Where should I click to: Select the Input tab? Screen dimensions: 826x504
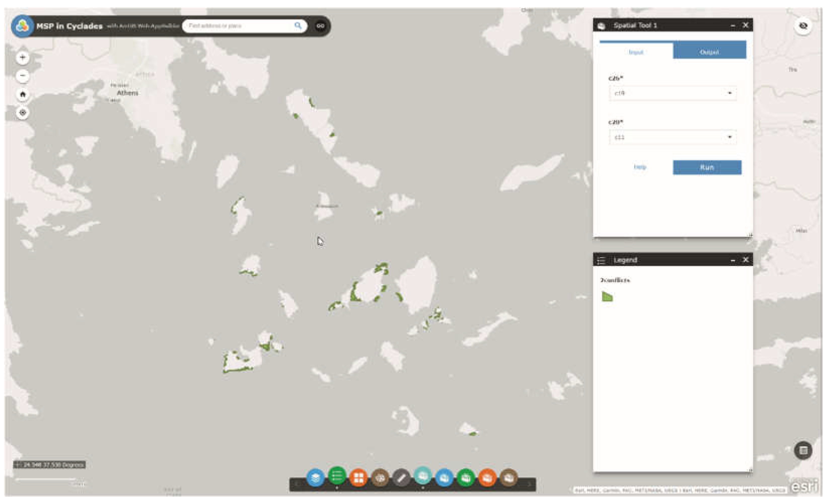(636, 52)
